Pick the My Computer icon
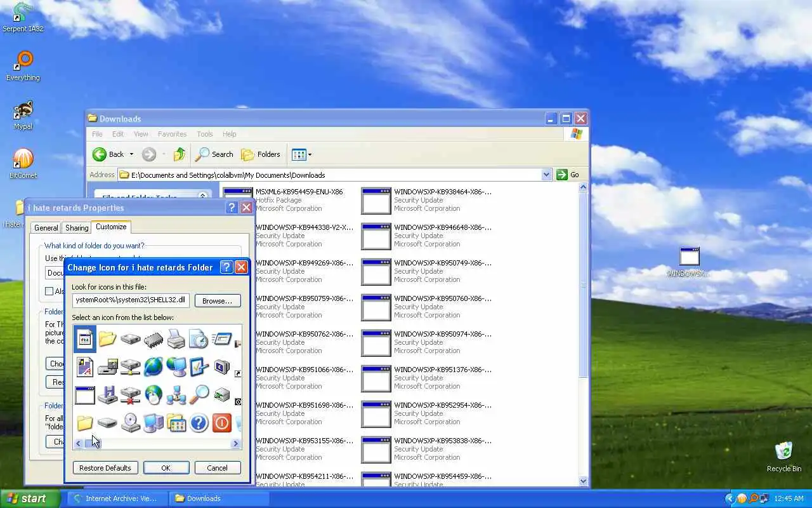This screenshot has width=812, height=508. click(x=153, y=423)
